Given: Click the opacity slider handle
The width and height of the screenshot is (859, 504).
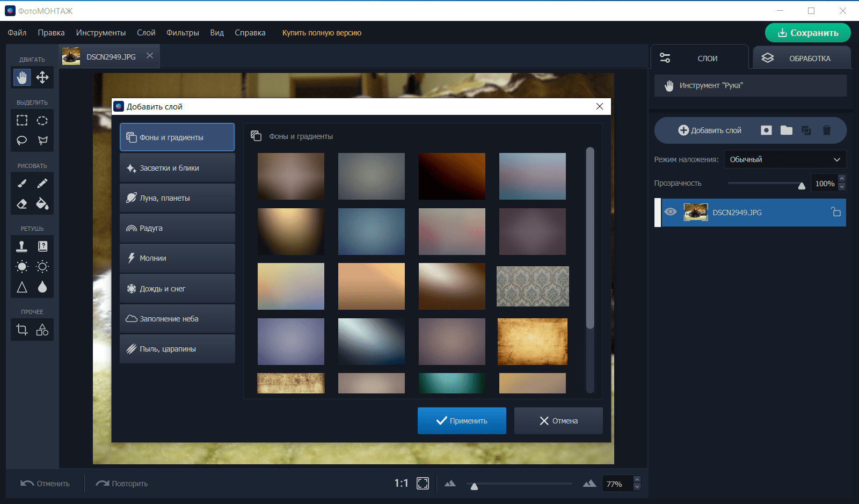Looking at the screenshot, I should coord(802,186).
